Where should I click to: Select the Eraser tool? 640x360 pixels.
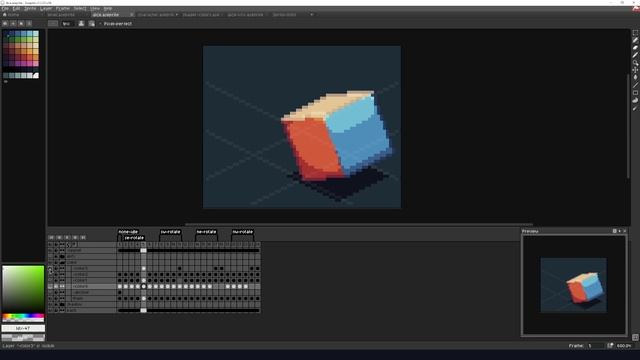pyautogui.click(x=635, y=47)
